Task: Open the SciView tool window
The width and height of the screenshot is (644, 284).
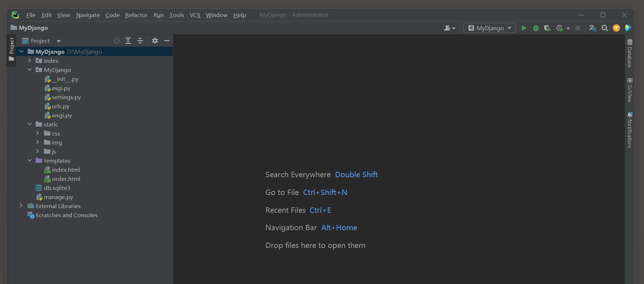Action: [630, 90]
